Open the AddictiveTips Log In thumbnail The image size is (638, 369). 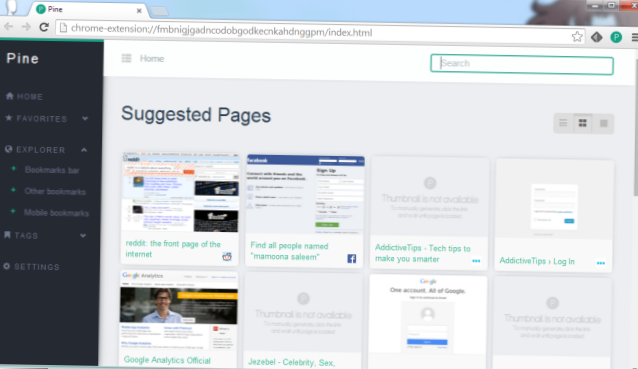coord(554,200)
